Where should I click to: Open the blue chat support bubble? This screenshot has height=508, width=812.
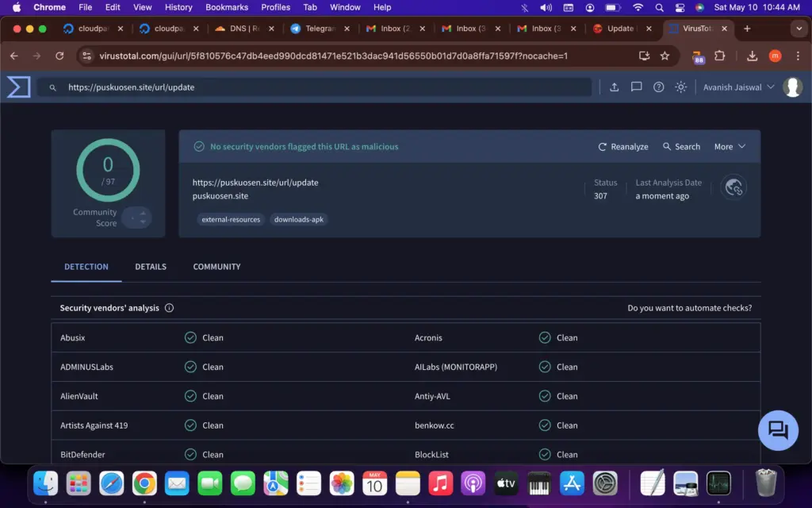coord(778,430)
